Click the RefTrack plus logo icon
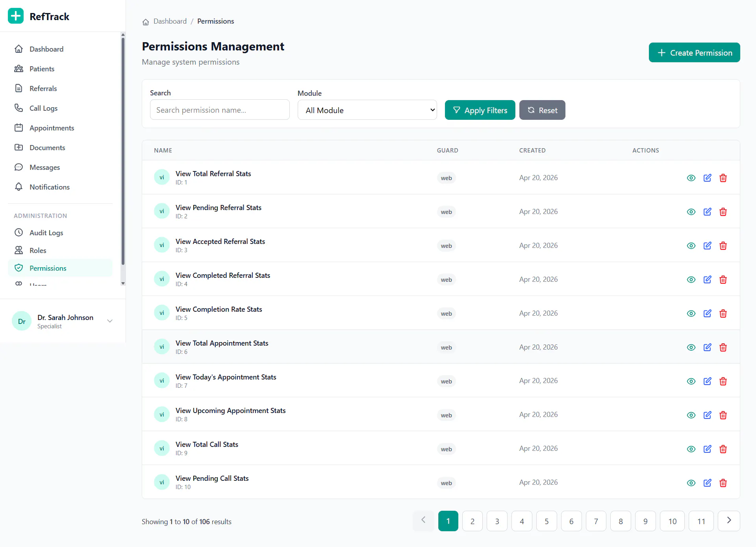The width and height of the screenshot is (756, 547). tap(16, 16)
